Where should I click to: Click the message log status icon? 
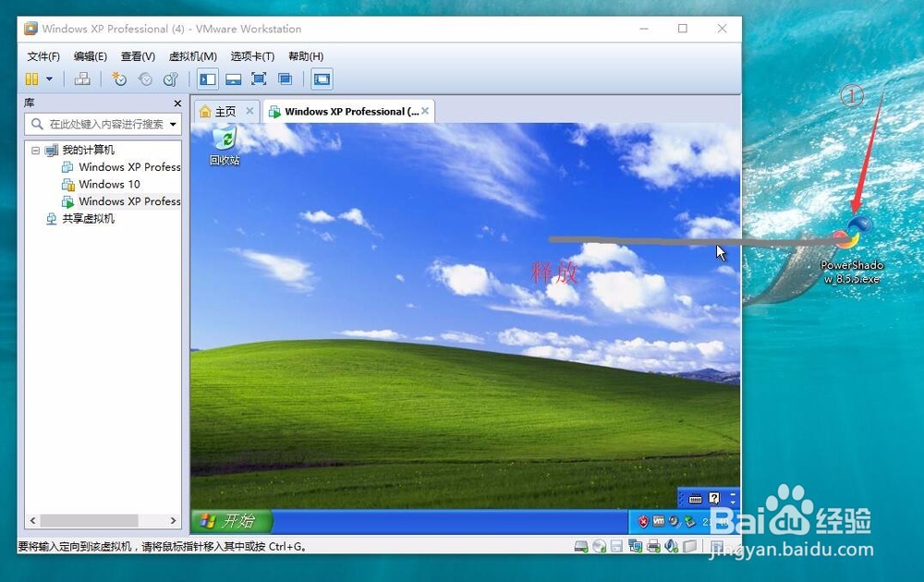(x=717, y=547)
